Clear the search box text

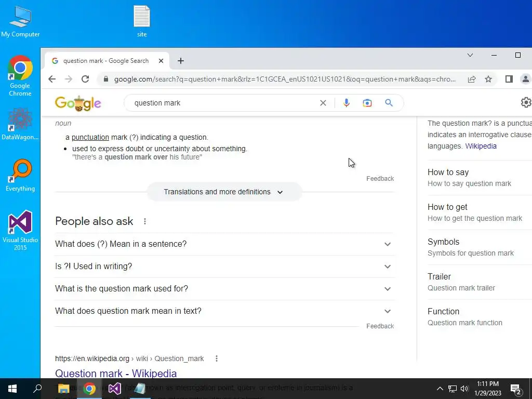pyautogui.click(x=323, y=103)
